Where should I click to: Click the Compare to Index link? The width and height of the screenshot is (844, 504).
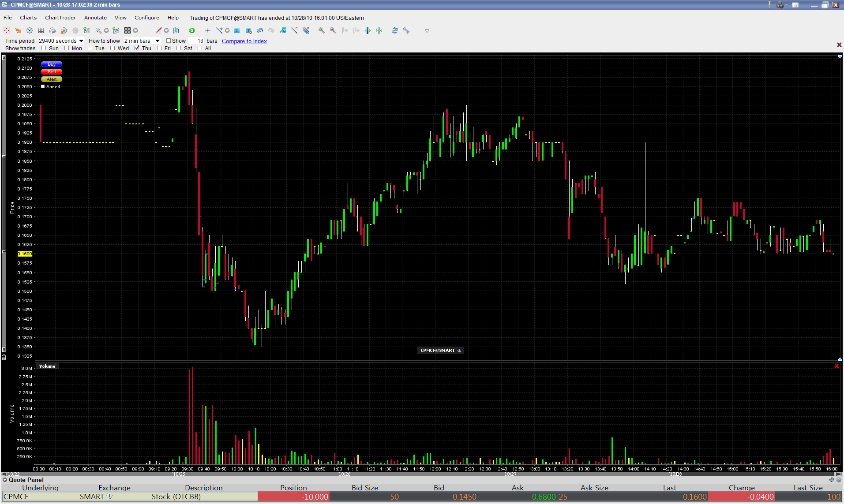click(x=244, y=41)
